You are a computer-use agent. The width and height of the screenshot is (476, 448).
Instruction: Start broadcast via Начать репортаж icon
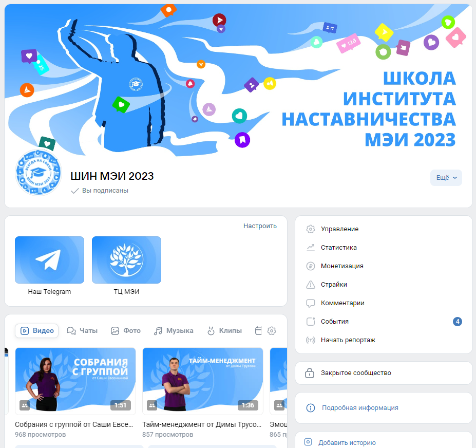(310, 340)
